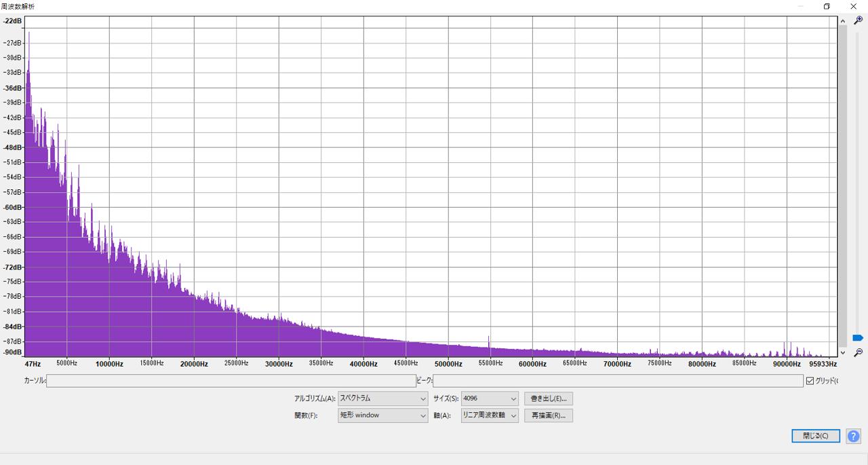Image resolution: width=868 pixels, height=465 pixels.
Task: Click the -36dB scale label
Action: (x=12, y=88)
